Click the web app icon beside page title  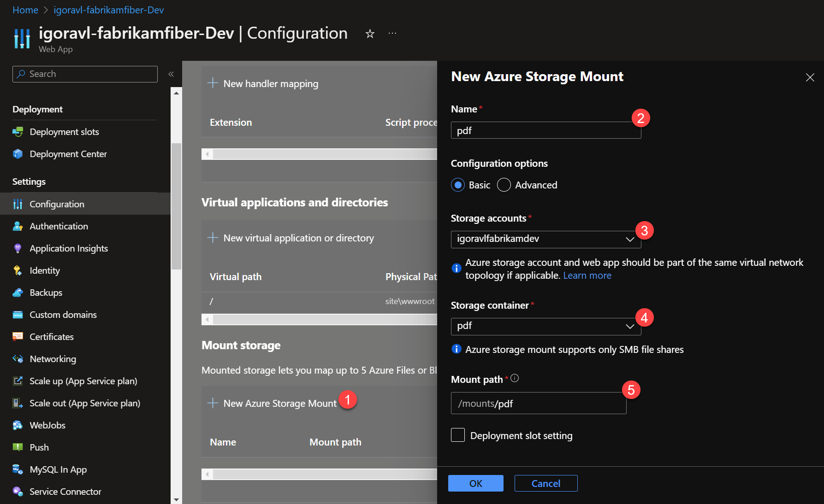pos(22,38)
